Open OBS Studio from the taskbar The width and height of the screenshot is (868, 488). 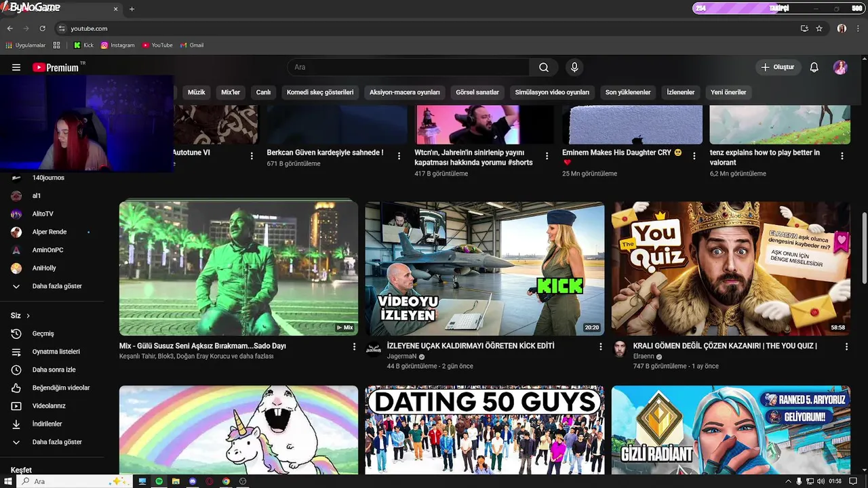click(243, 481)
